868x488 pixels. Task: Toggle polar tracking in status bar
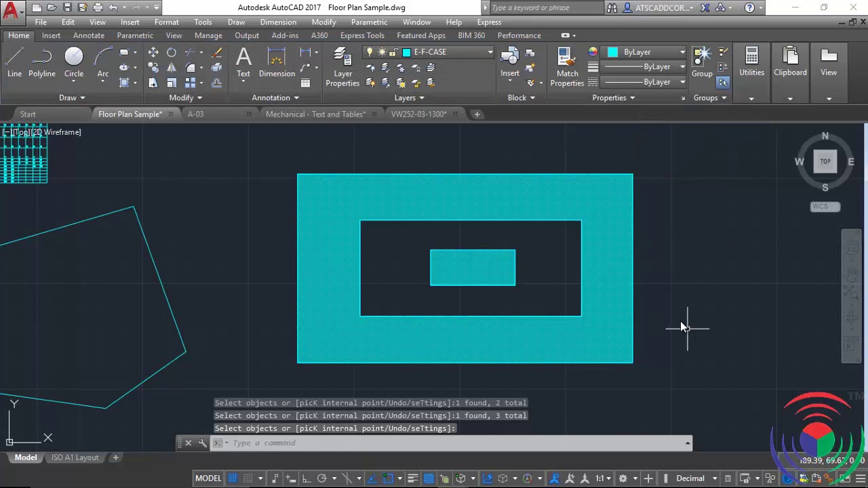click(322, 479)
